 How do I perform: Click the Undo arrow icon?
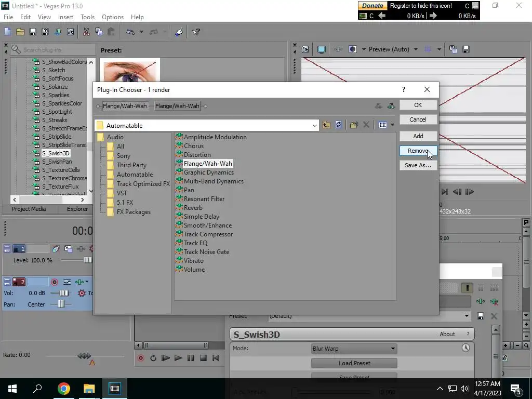(x=130, y=32)
